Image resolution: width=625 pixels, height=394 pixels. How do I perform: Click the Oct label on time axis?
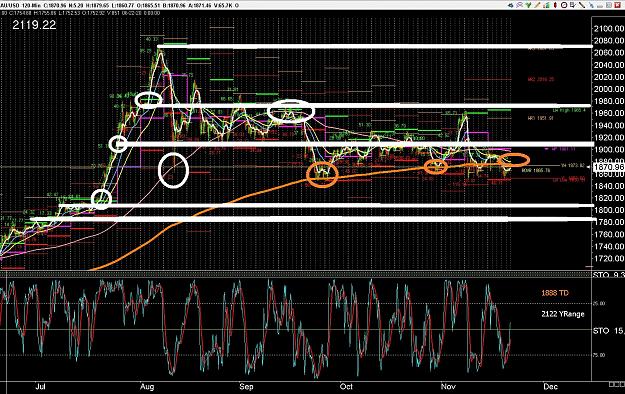[346, 386]
